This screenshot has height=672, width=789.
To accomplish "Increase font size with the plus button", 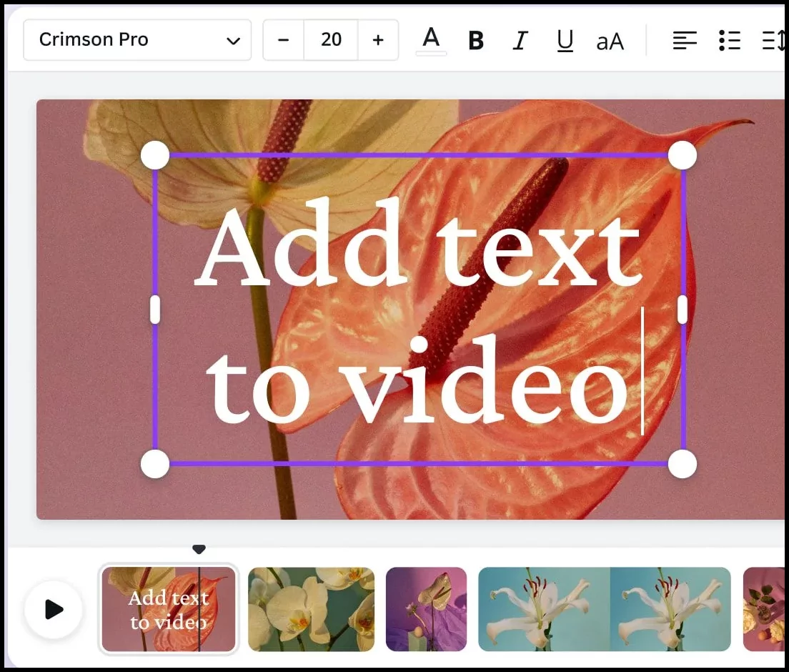I will [377, 40].
